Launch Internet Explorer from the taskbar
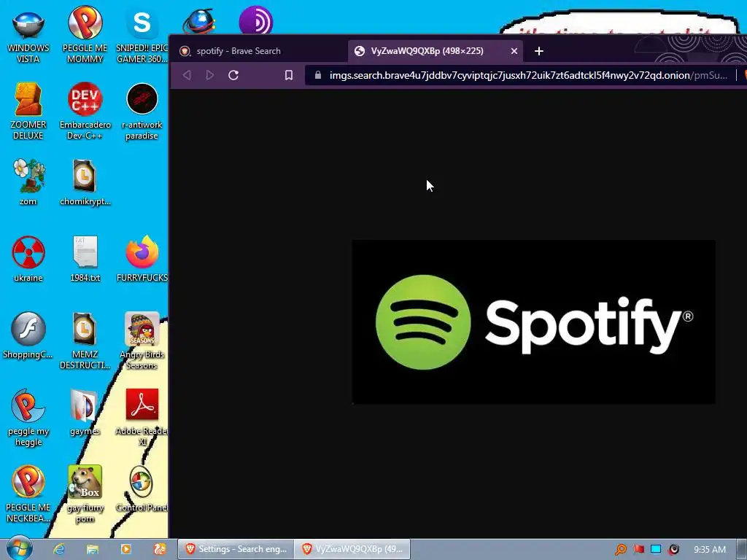Image resolution: width=747 pixels, height=560 pixels. (x=59, y=549)
